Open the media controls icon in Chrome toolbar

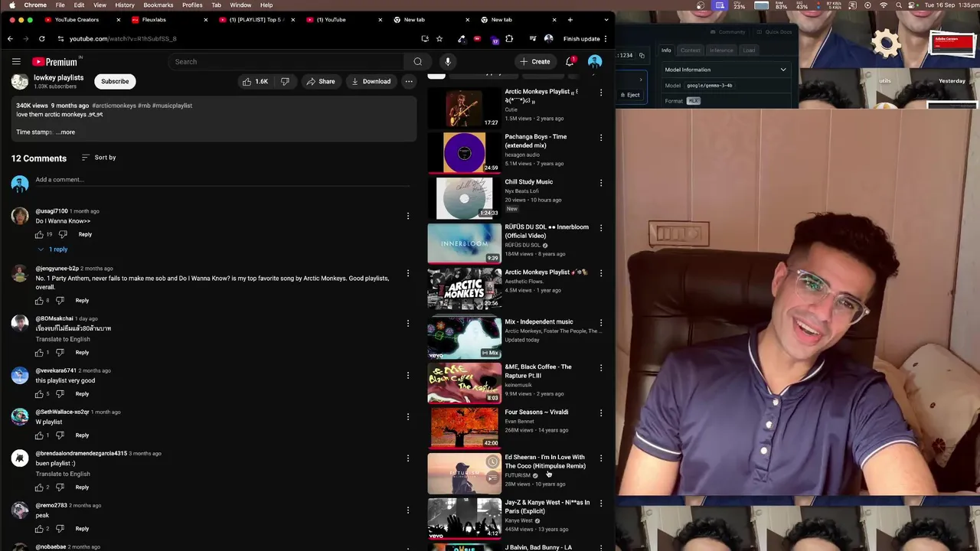pos(532,38)
